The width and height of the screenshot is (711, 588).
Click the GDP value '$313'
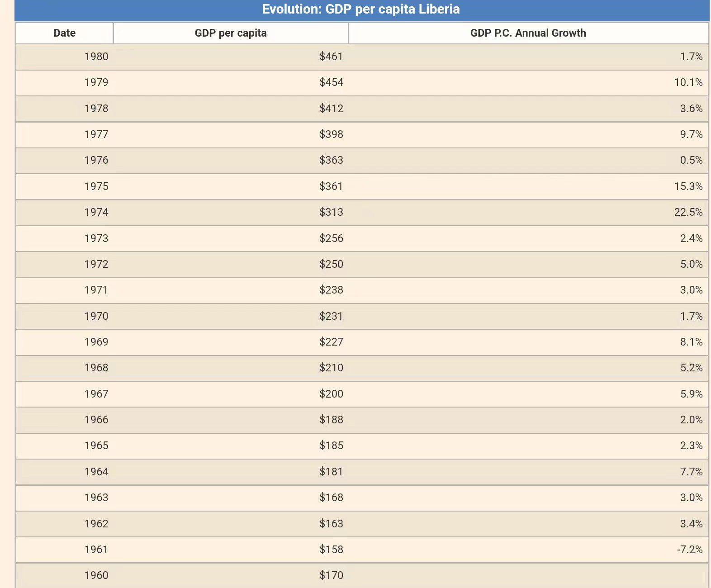coord(331,212)
